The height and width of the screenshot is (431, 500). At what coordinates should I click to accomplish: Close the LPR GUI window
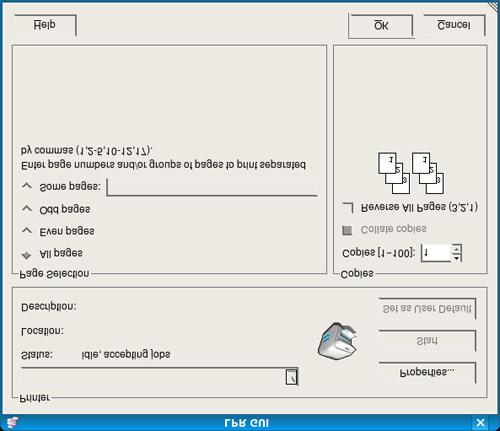480,423
